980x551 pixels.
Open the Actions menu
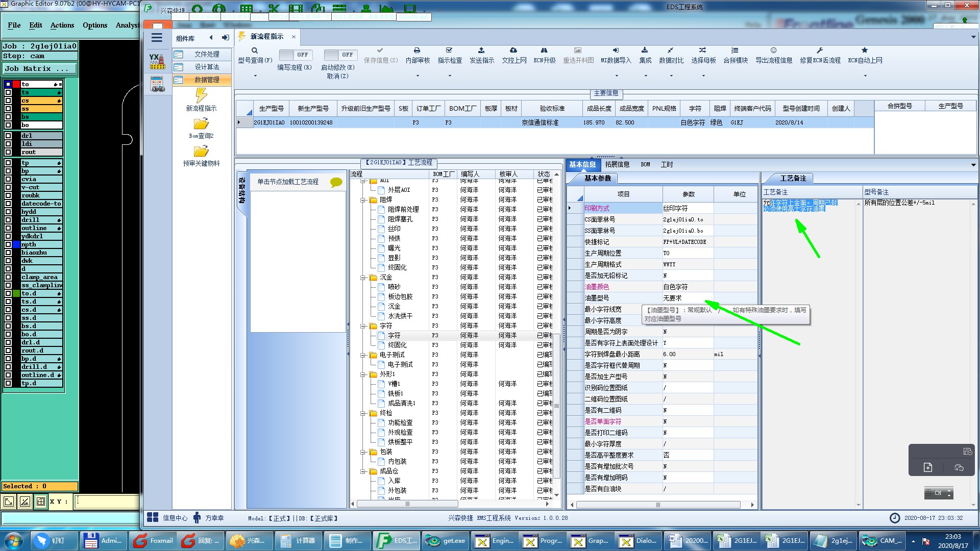click(x=62, y=25)
